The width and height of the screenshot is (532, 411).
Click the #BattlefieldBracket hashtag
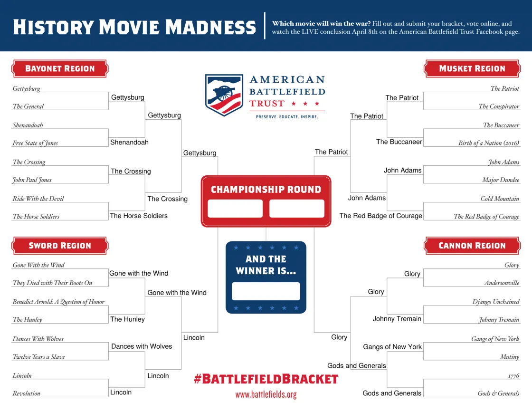coord(266,379)
